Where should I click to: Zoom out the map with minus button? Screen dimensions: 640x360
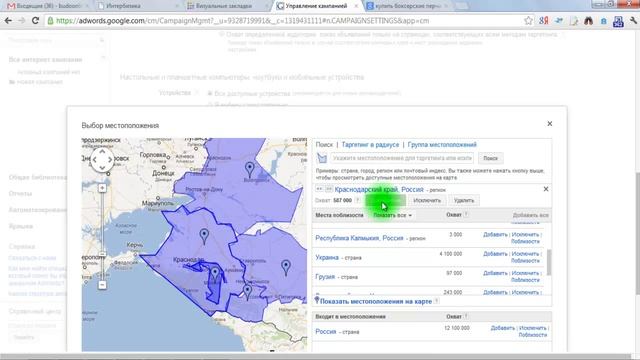[x=102, y=284]
